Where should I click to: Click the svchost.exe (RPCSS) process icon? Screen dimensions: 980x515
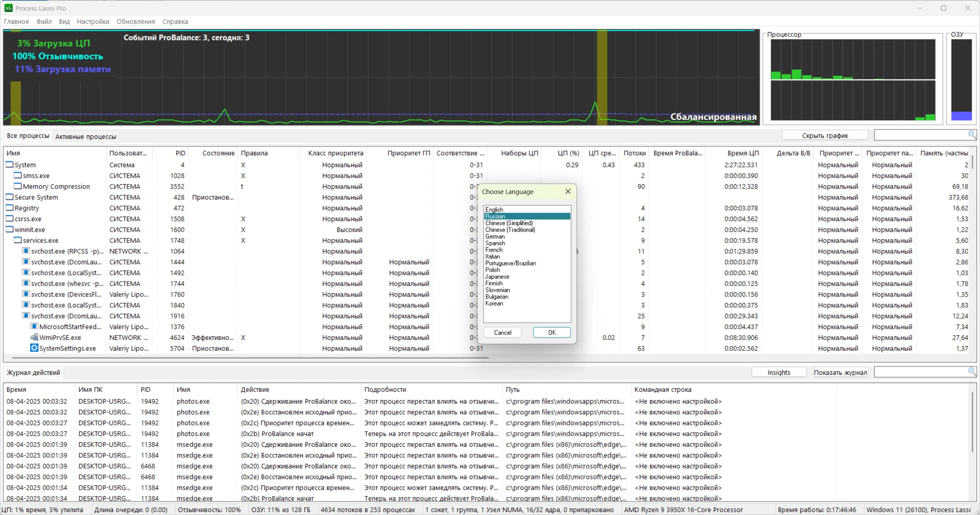pyautogui.click(x=26, y=251)
